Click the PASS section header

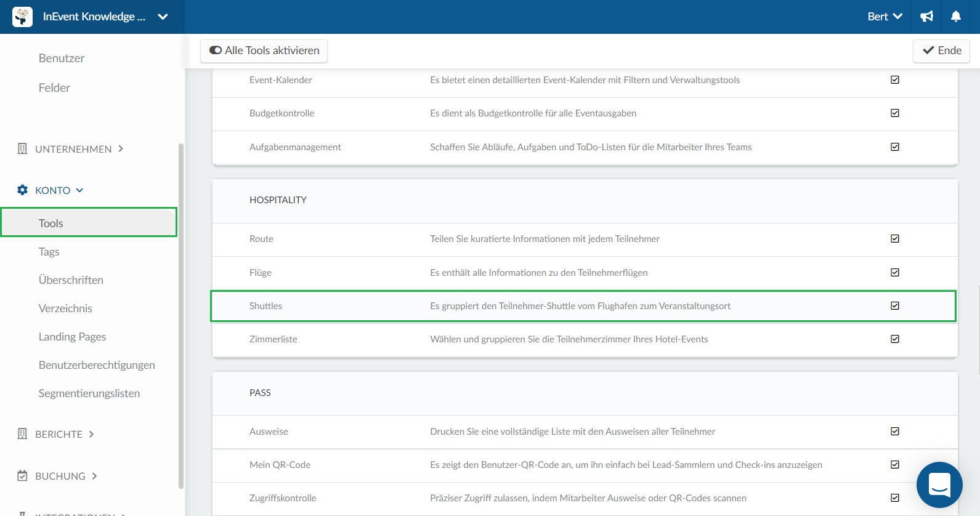coord(260,392)
